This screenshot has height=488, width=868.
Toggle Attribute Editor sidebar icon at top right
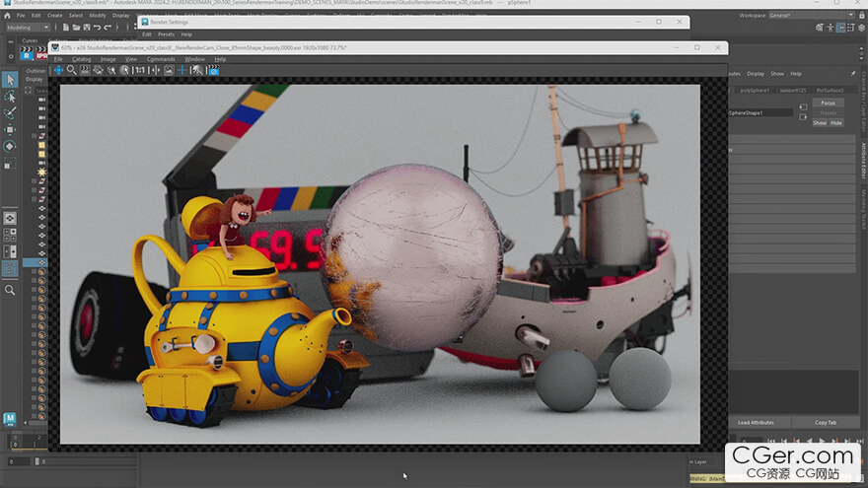840,28
